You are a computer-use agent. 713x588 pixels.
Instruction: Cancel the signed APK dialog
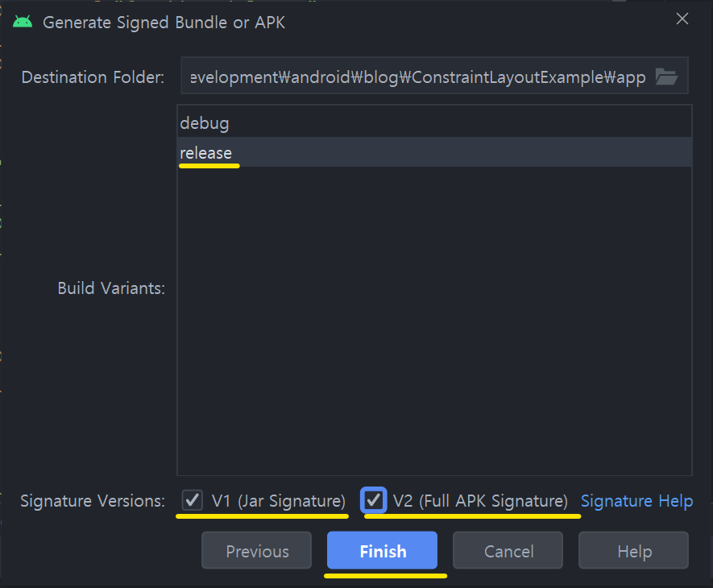tap(508, 551)
